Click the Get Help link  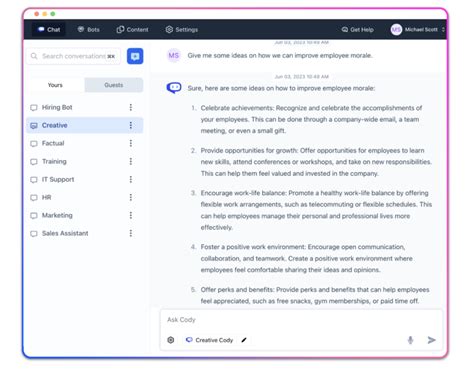(x=357, y=30)
